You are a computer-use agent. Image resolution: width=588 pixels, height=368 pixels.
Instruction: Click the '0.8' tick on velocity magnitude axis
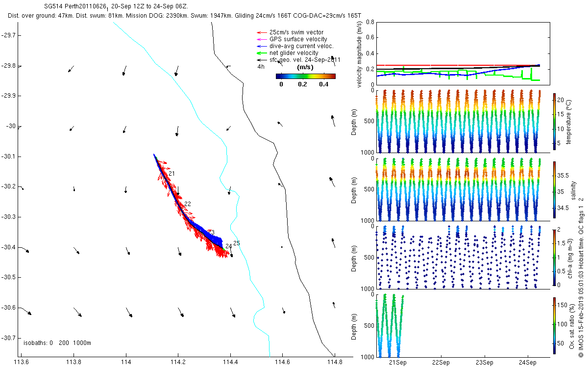pos(370,23)
